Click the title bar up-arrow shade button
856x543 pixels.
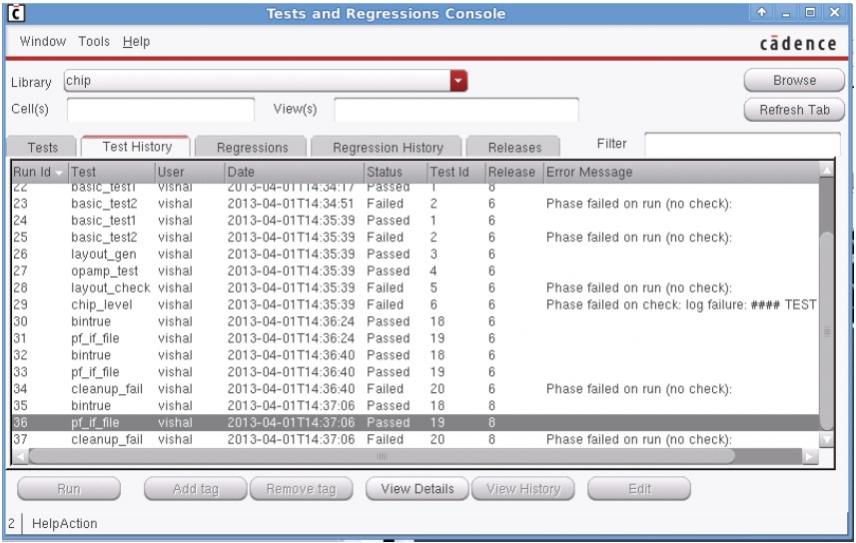(762, 12)
